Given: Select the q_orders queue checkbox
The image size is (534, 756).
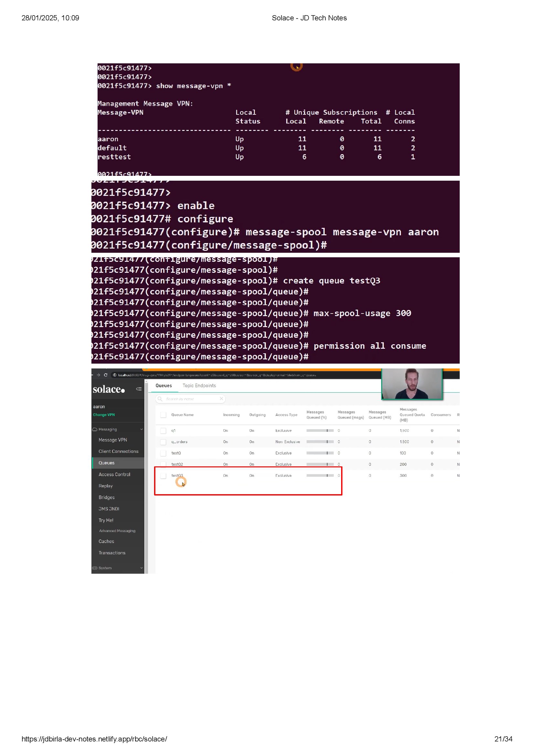Looking at the screenshot, I should [163, 442].
